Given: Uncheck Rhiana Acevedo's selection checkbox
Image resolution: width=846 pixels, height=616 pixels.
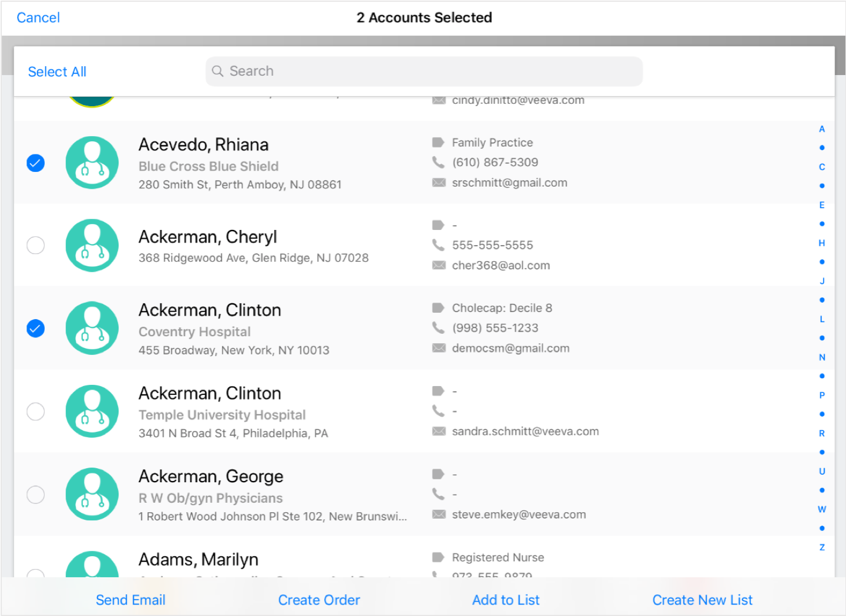Looking at the screenshot, I should coord(36,163).
